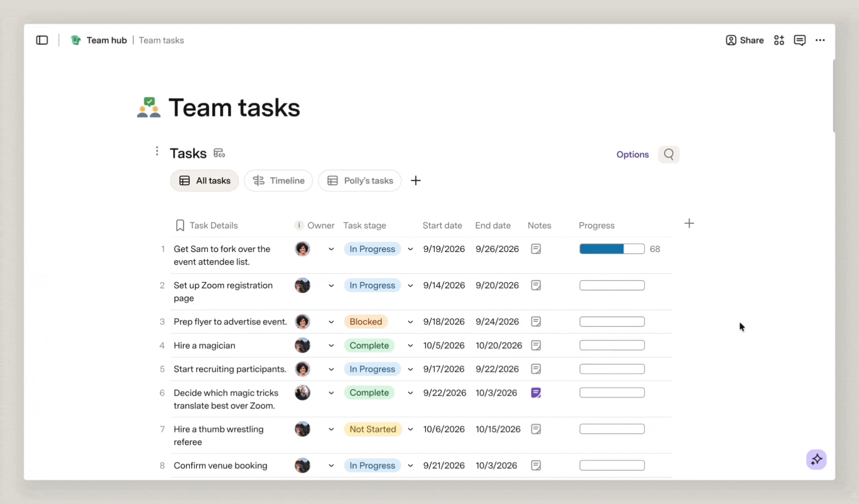
Task: Open table Options
Action: [x=632, y=154]
